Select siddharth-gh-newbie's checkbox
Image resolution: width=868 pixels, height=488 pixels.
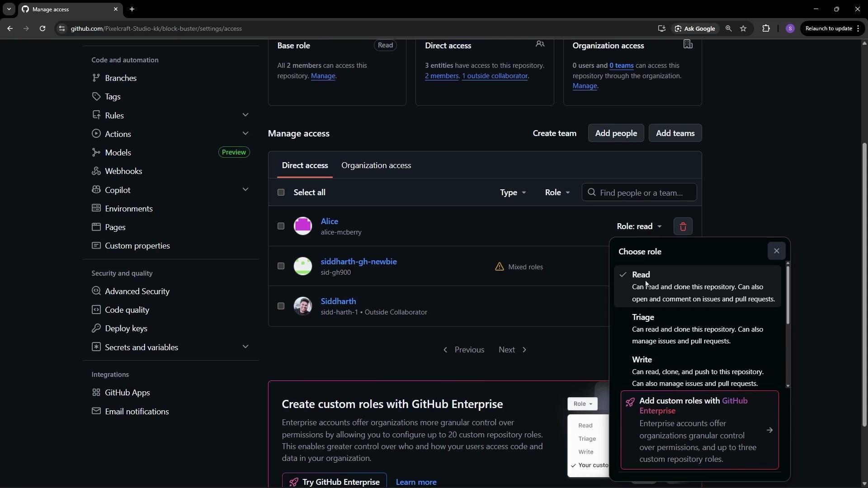(281, 266)
